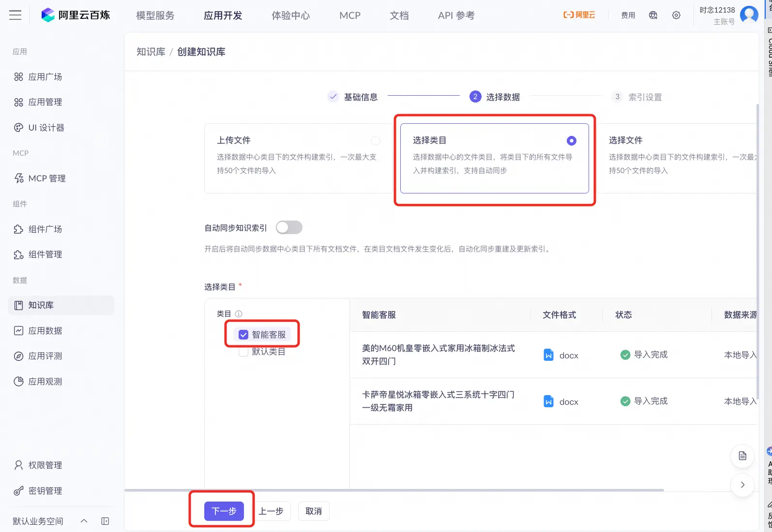
Task: Click the 阿里云百炼 logo
Action: click(76, 15)
